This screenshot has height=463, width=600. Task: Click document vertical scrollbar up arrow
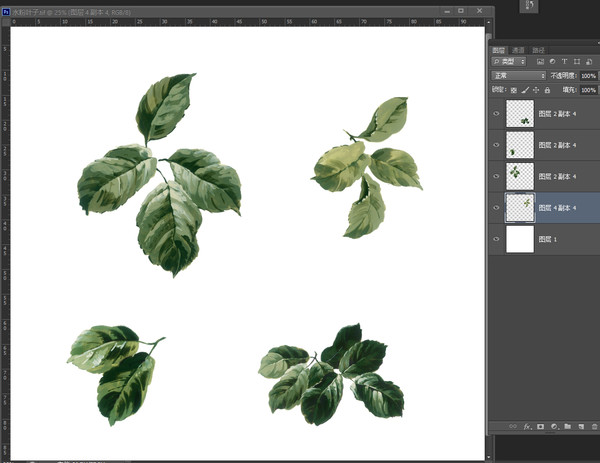pyautogui.click(x=488, y=22)
